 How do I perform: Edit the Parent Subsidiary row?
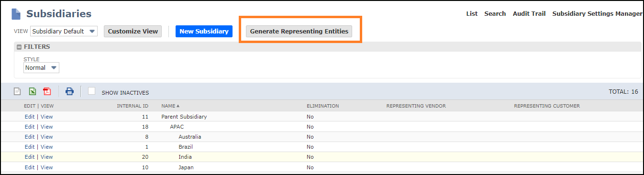[x=30, y=117]
